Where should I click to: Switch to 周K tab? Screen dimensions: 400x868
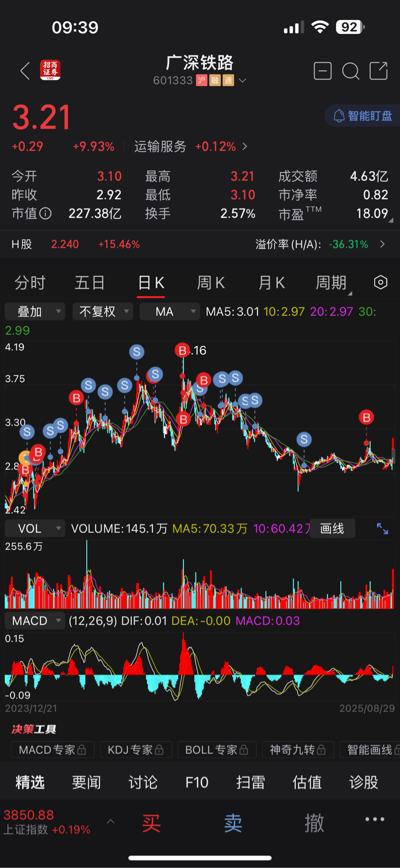[x=211, y=283]
